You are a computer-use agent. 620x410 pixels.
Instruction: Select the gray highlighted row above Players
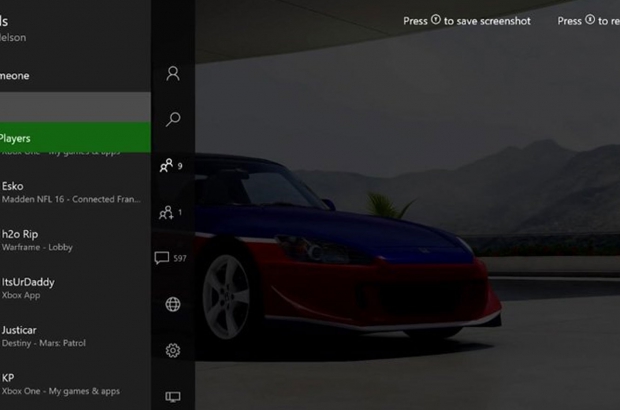click(x=75, y=107)
